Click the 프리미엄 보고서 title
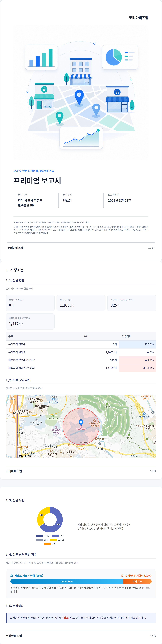Screen dimensions: 162x644 tap(37, 181)
